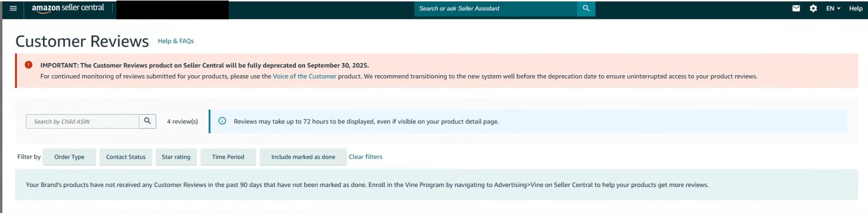Screen dimensions: 868x213
Task: Click the Seller Assistant search magnifier button
Action: pos(586,9)
